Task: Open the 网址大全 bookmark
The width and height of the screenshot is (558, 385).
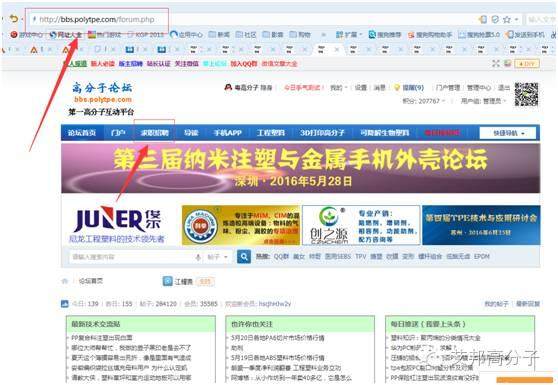Action: tap(65, 35)
